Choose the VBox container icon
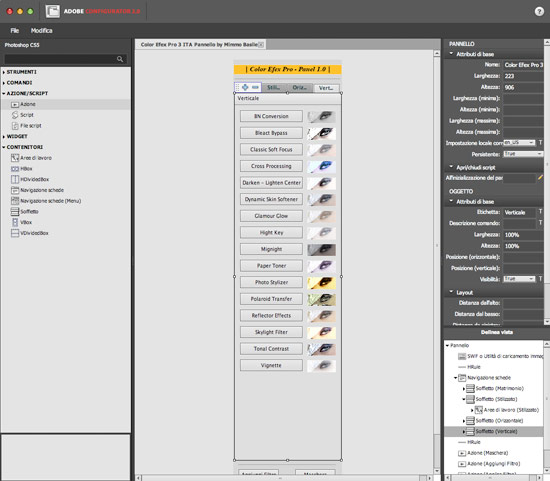The width and height of the screenshot is (550, 481). click(x=15, y=222)
